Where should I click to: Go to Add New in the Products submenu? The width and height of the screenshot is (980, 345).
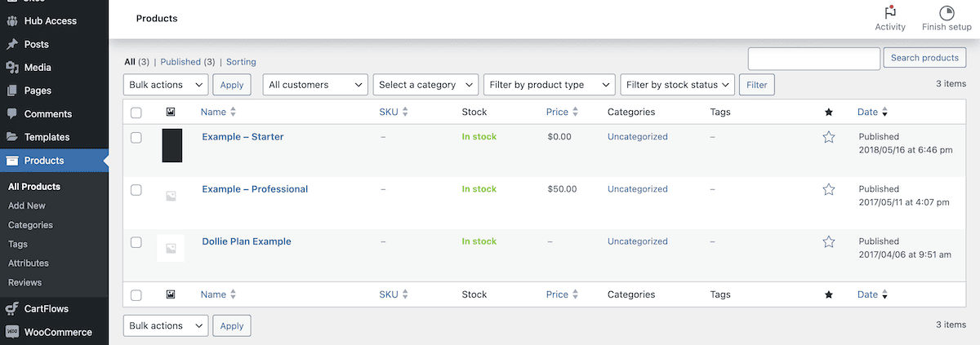(x=27, y=206)
